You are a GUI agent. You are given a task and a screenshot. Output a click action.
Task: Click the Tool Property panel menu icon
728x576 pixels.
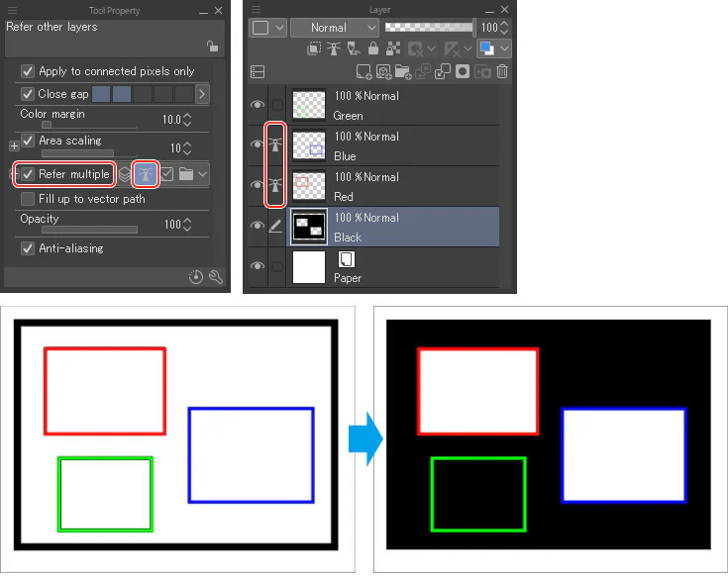point(12,10)
